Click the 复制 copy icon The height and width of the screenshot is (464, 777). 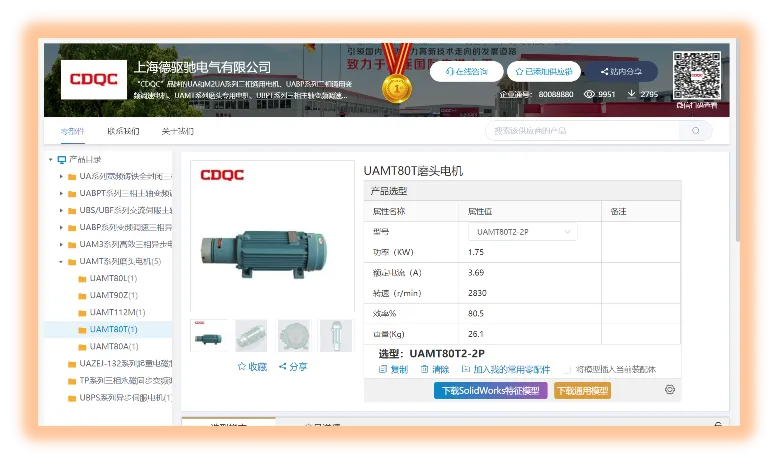(x=383, y=370)
